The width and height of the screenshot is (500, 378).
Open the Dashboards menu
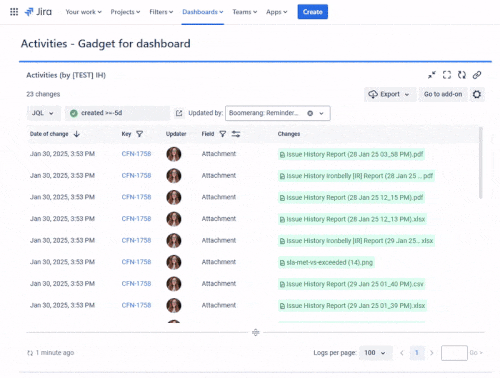(x=203, y=12)
